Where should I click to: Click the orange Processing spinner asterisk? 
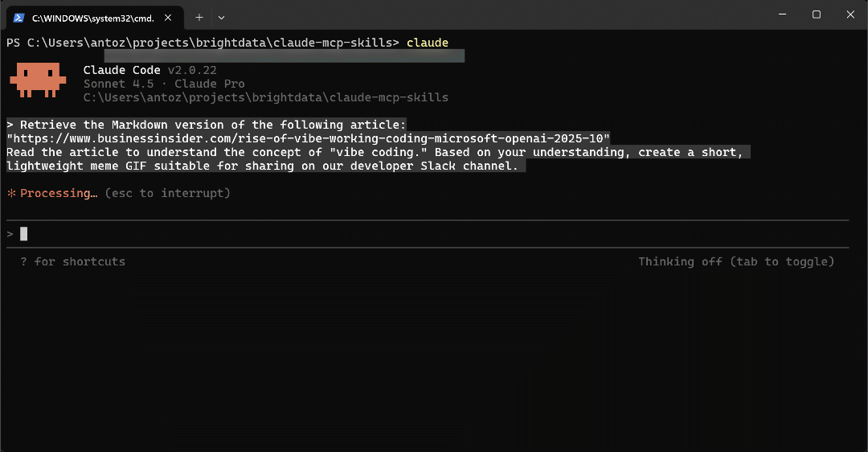pos(11,193)
